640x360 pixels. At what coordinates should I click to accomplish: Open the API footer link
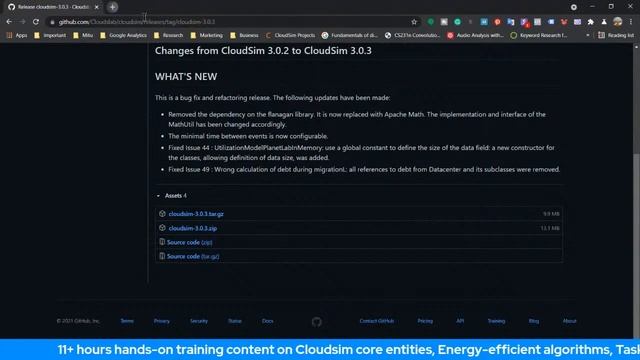[460, 321]
